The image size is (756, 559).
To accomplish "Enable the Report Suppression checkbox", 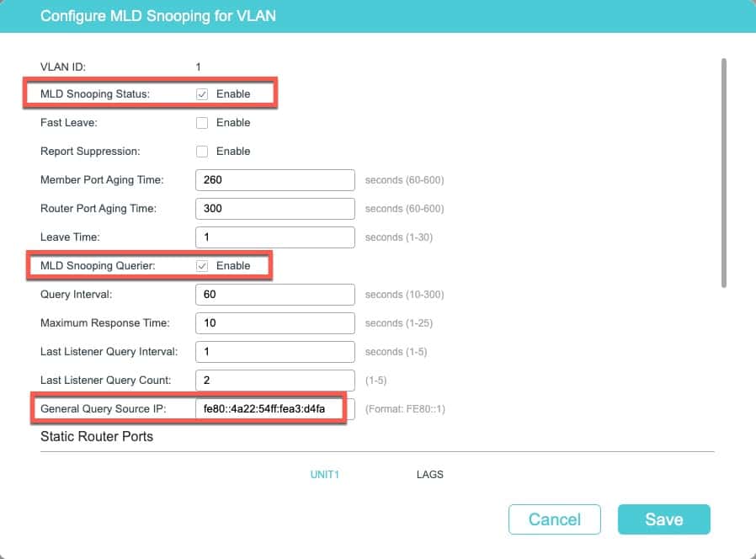I will click(202, 152).
